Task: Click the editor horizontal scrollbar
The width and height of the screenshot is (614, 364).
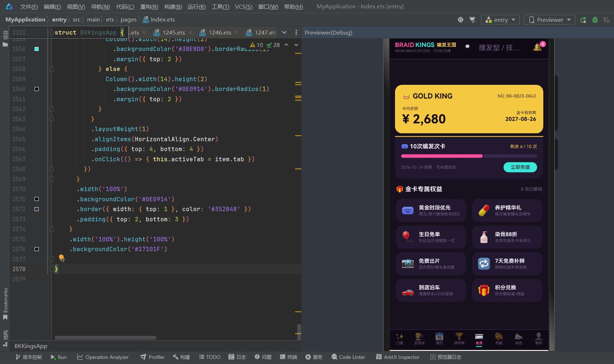Action: [x=105, y=338]
